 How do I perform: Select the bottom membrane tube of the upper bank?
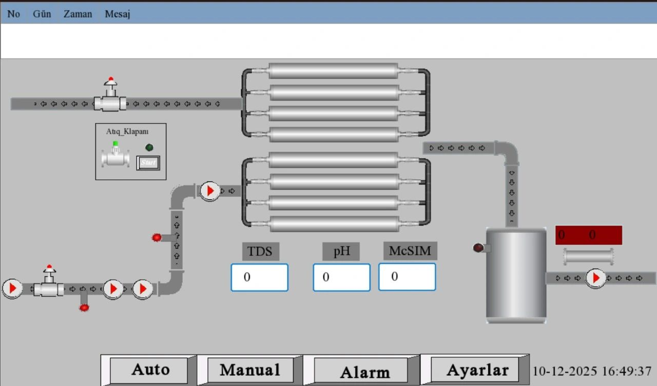[334, 135]
